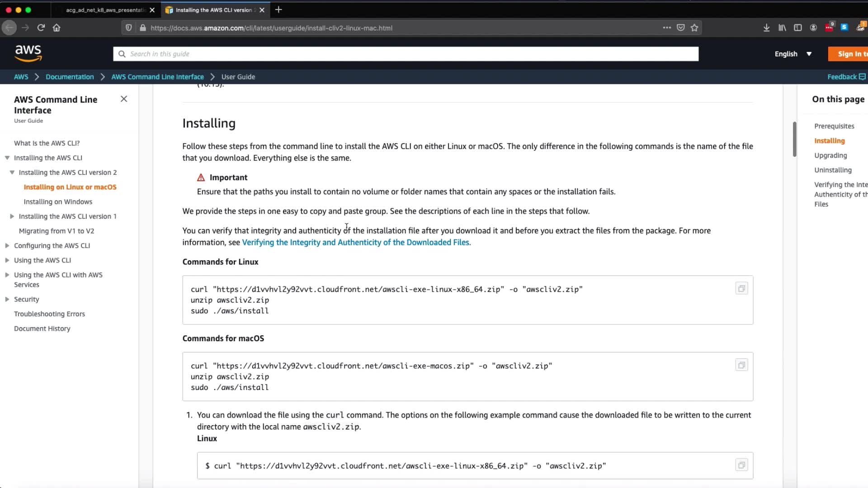Go to the browser home page
The height and width of the screenshot is (488, 868).
click(57, 28)
